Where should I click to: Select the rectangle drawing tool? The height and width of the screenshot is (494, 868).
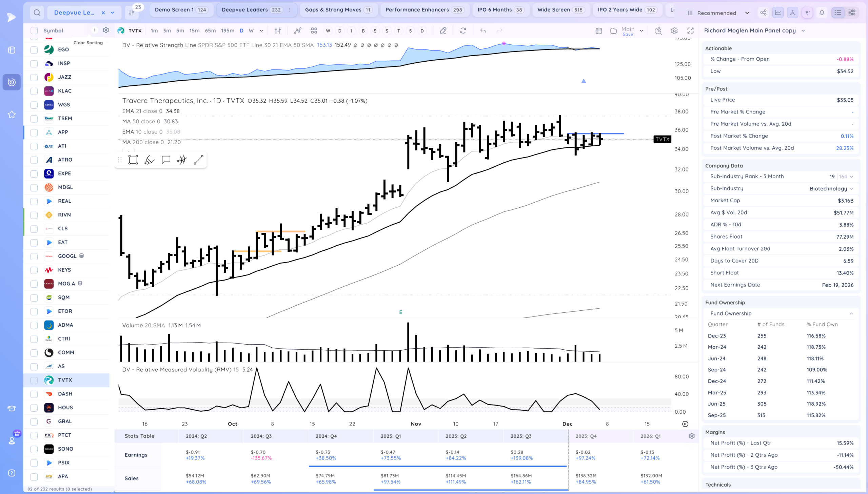click(x=133, y=160)
